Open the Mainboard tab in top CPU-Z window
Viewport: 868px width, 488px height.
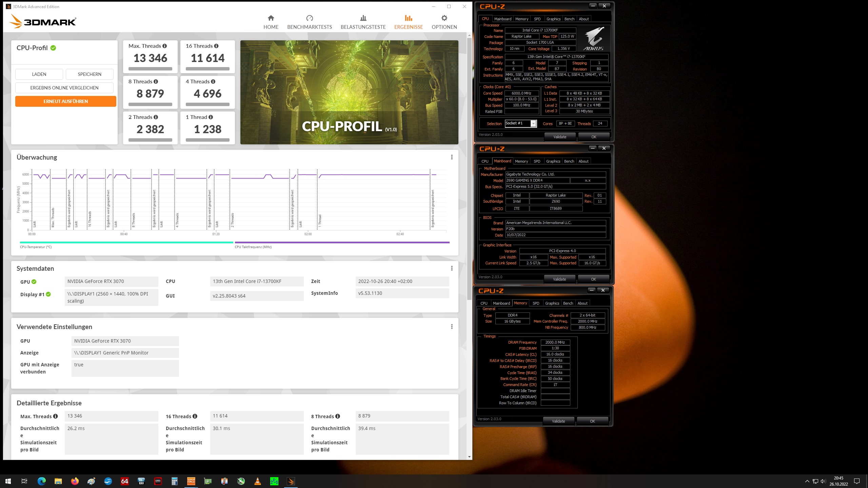(502, 19)
